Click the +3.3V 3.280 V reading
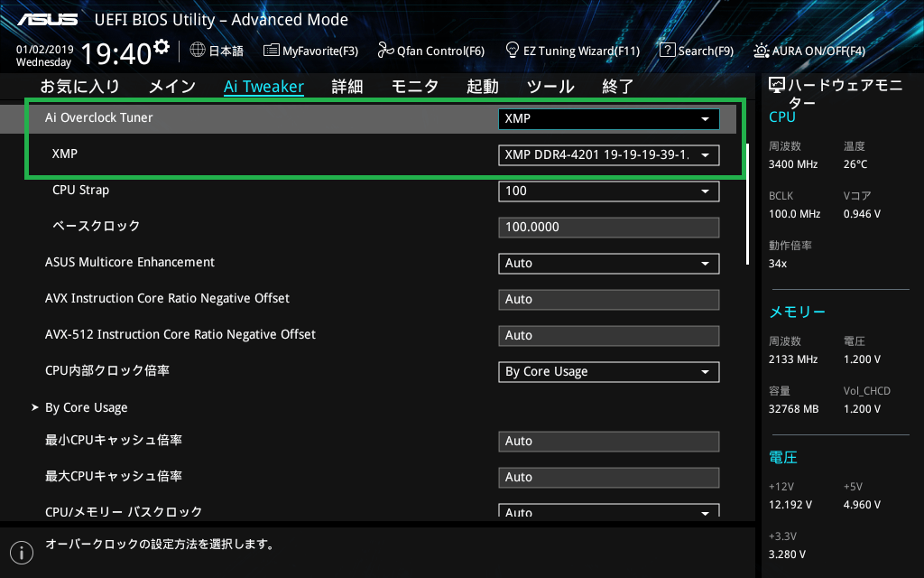The image size is (924, 578). 787,555
